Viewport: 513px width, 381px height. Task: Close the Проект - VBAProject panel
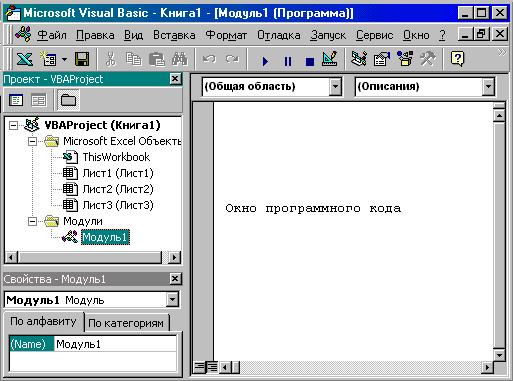pyautogui.click(x=175, y=79)
